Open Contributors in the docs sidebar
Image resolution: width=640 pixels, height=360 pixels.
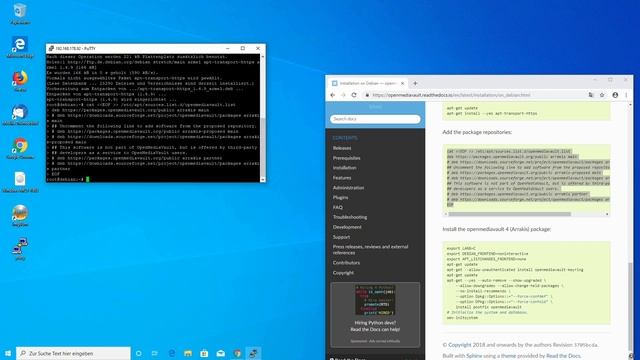coord(346,263)
